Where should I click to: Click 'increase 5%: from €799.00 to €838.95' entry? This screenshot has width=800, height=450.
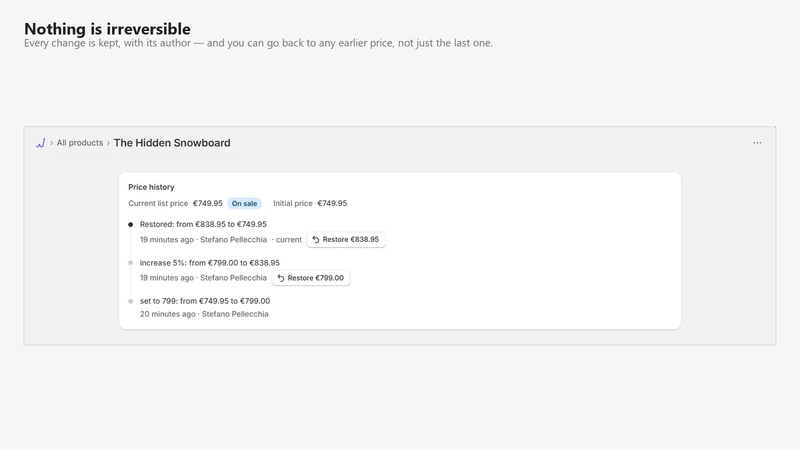click(x=210, y=263)
